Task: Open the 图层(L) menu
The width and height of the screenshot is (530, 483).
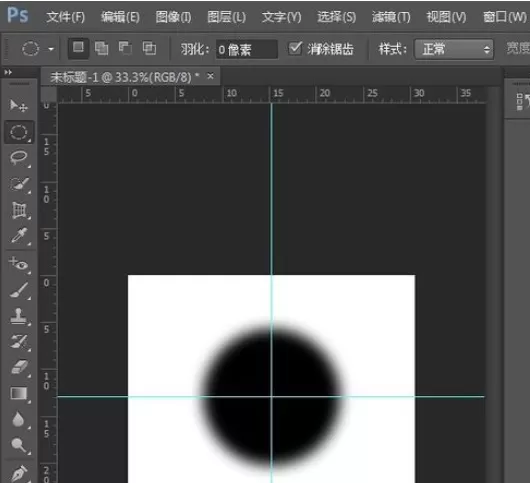Action: [226, 17]
